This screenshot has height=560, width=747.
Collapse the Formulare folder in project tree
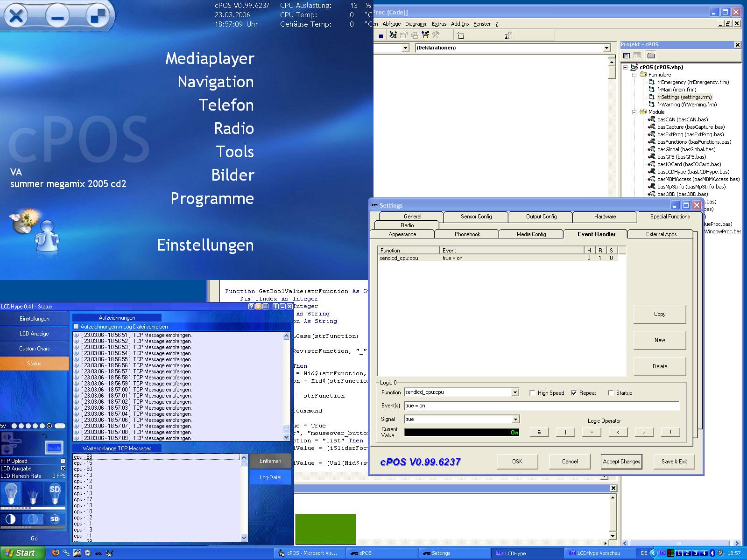tap(634, 75)
